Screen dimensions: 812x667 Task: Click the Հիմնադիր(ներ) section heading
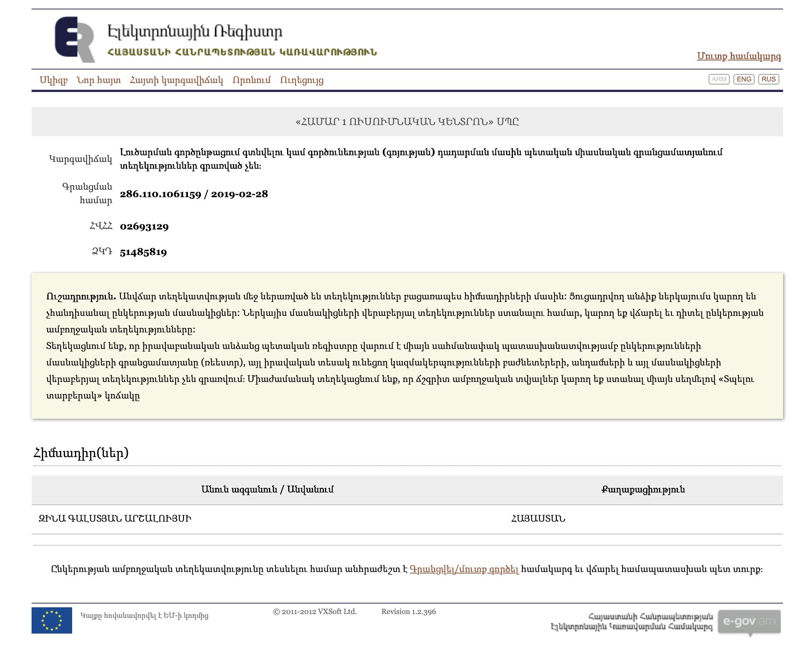81,453
